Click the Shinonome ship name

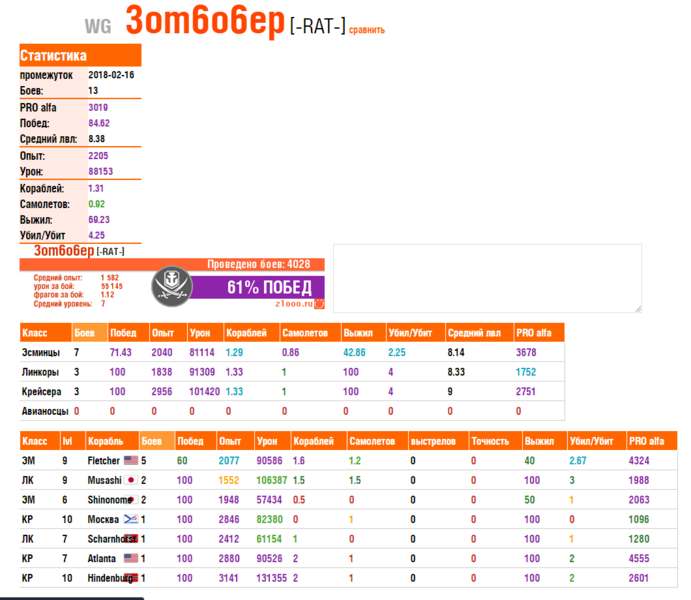pos(109,500)
